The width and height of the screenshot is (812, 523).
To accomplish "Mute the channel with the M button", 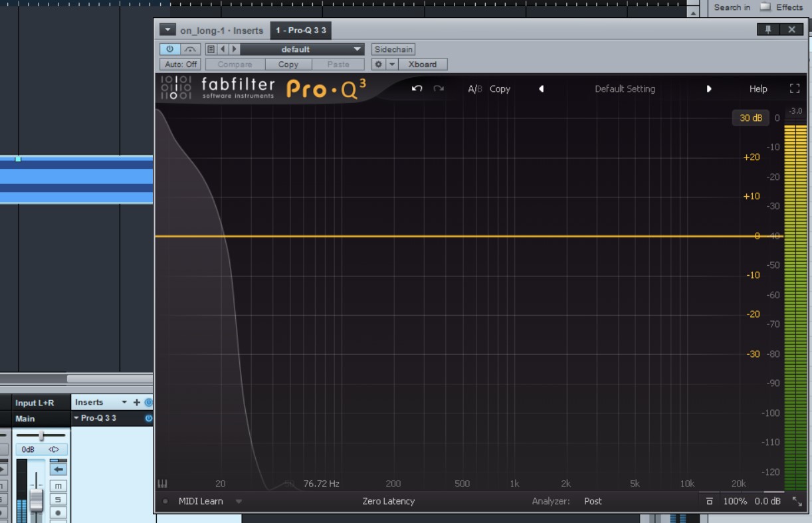I will [58, 486].
